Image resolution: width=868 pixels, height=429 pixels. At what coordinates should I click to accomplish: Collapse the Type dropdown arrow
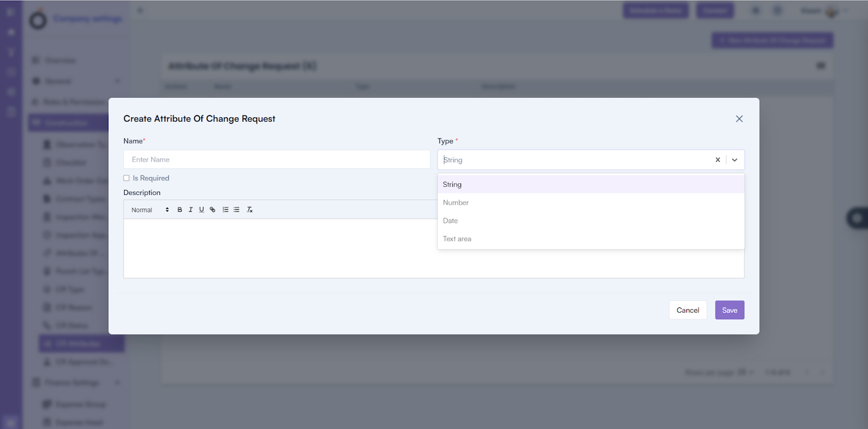pos(735,160)
